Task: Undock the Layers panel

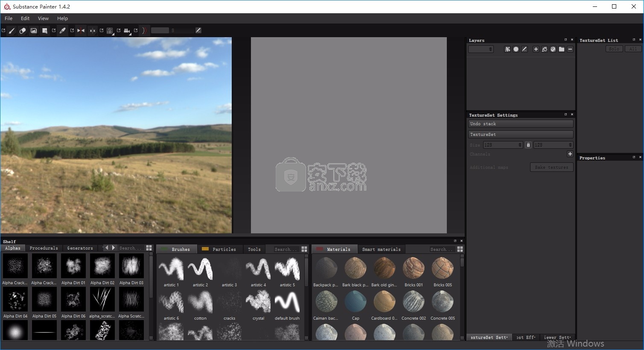Action: [x=566, y=40]
